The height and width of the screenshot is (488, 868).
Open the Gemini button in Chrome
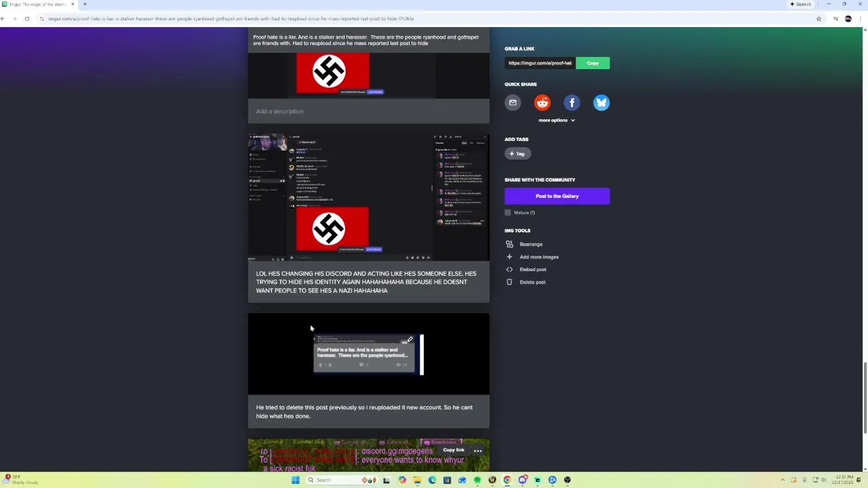[801, 4]
